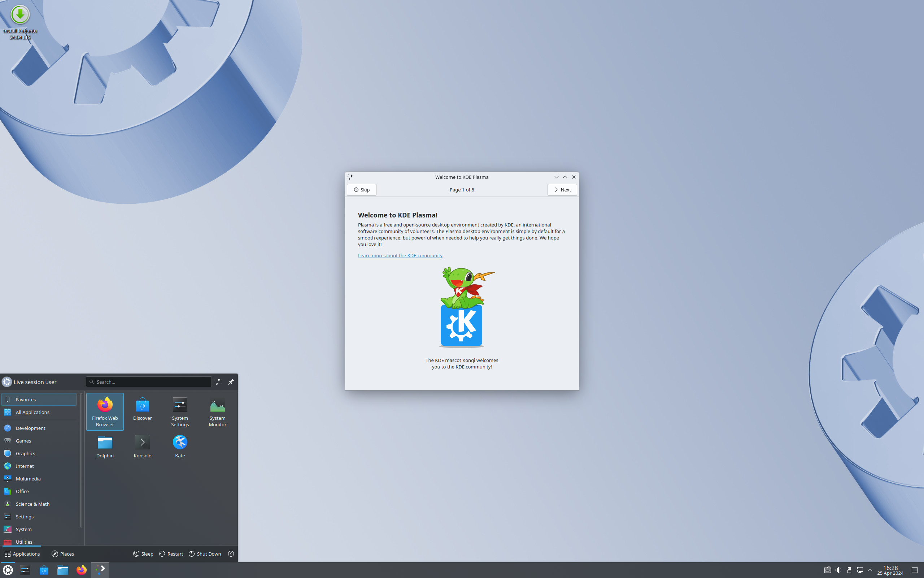Select the All Applications category
This screenshot has width=924, height=578.
[x=39, y=412]
